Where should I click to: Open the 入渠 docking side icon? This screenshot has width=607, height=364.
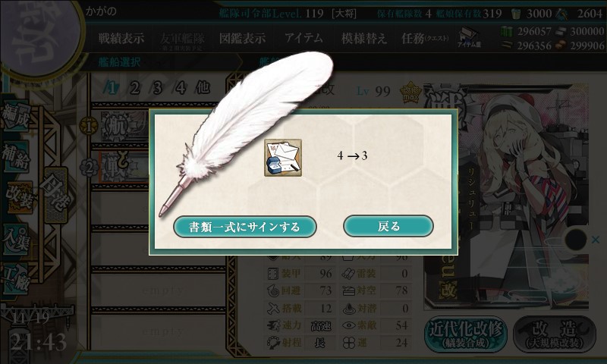(15, 239)
